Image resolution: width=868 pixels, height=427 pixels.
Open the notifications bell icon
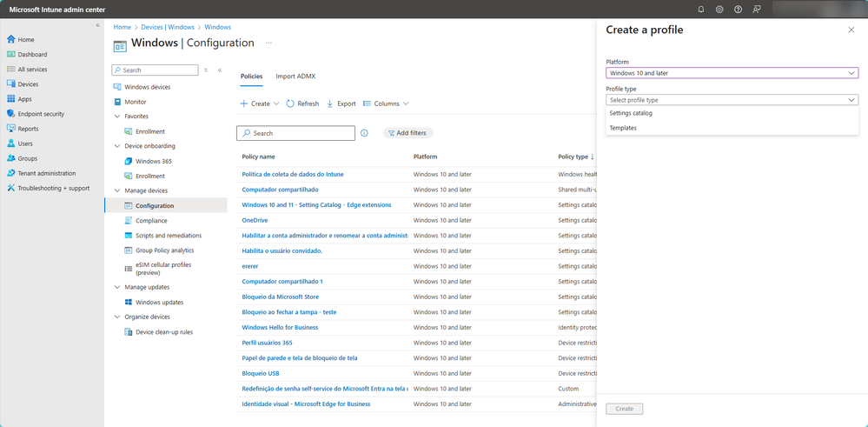click(701, 10)
